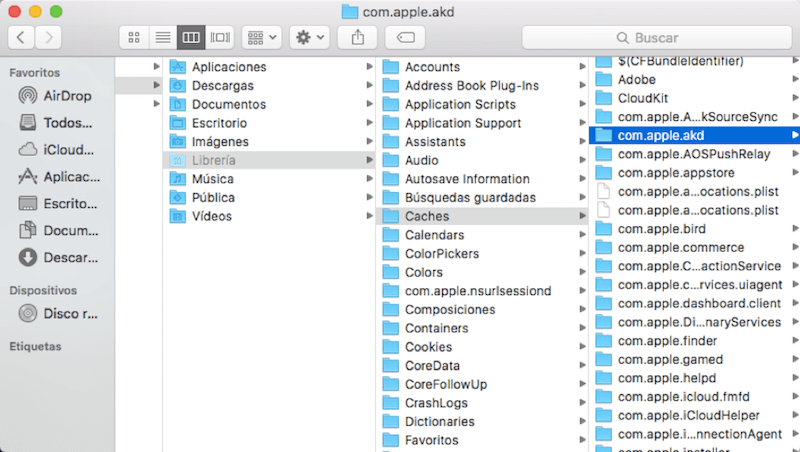Select com.apple.AOSPushRelay folder

694,154
